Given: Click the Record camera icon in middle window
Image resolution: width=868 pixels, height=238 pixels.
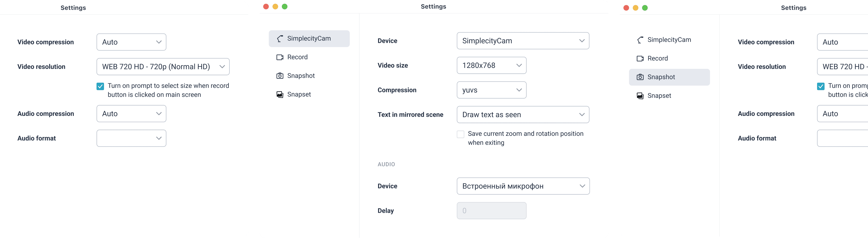Looking at the screenshot, I should [280, 57].
